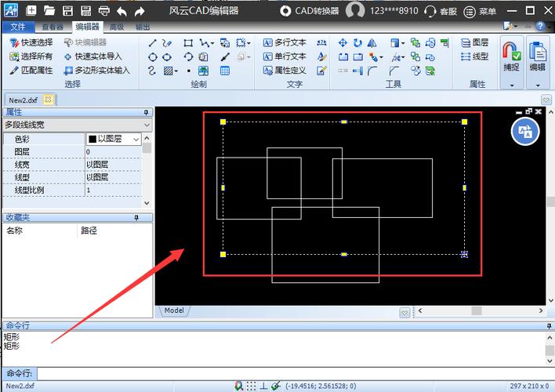Image resolution: width=555 pixels, height=392 pixels.
Task: Click the Multiline Text (多行文本) tool
Action: [x=285, y=42]
